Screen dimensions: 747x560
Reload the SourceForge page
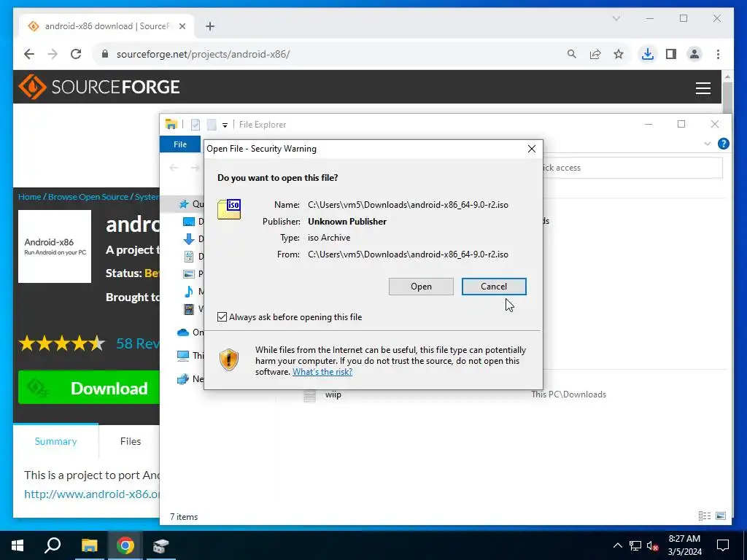[x=76, y=54]
